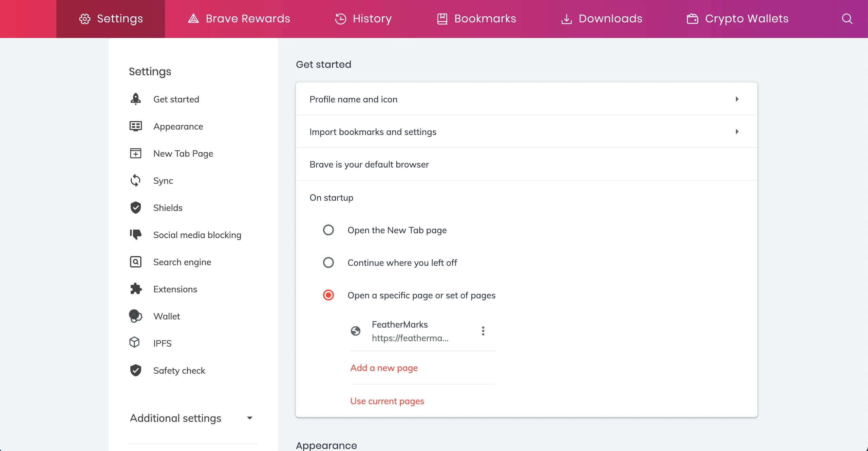Switch to the Crypto Wallets tab
Viewport: 868px width, 451px height.
coord(737,19)
